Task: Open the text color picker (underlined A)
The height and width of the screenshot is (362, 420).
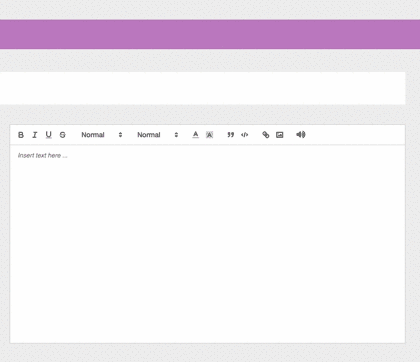Action: point(196,135)
